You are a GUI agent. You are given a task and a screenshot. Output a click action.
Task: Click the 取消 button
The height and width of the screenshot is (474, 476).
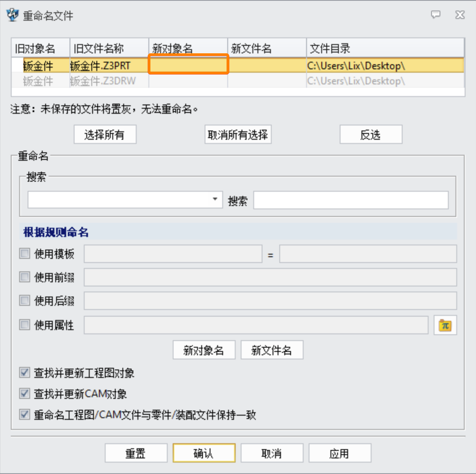[x=272, y=453]
